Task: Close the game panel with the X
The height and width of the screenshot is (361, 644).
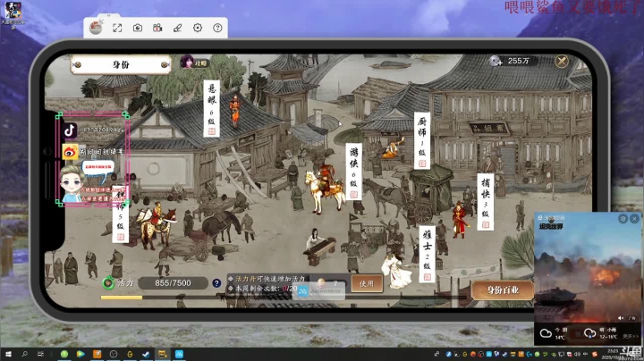Action: pyautogui.click(x=562, y=62)
